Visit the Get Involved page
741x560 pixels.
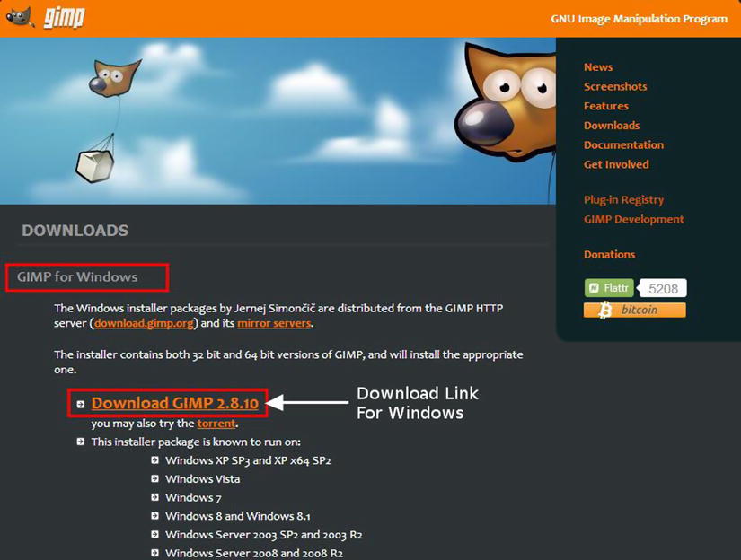tap(616, 164)
